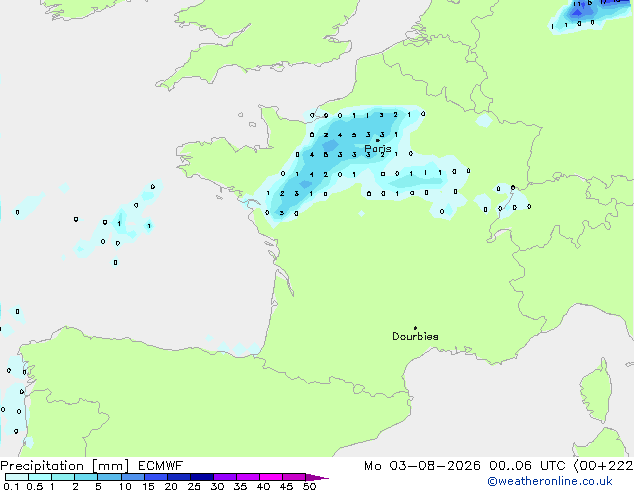Pick the 30–35 mm purple legend swatch
The image size is (634, 490).
pyautogui.click(x=225, y=477)
